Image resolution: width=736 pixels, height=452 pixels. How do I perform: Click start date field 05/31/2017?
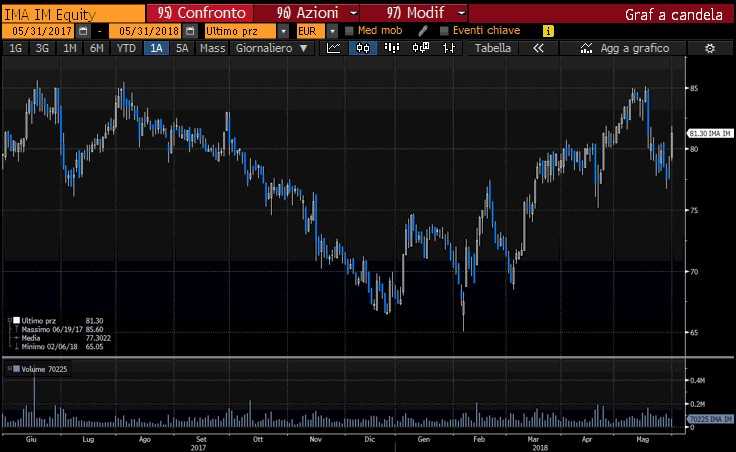coord(38,31)
